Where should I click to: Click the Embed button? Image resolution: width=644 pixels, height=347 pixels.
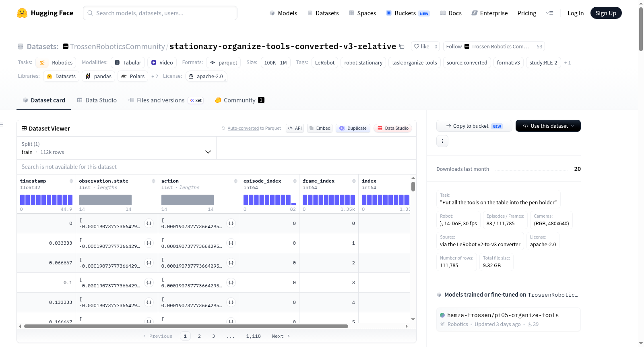(x=320, y=128)
